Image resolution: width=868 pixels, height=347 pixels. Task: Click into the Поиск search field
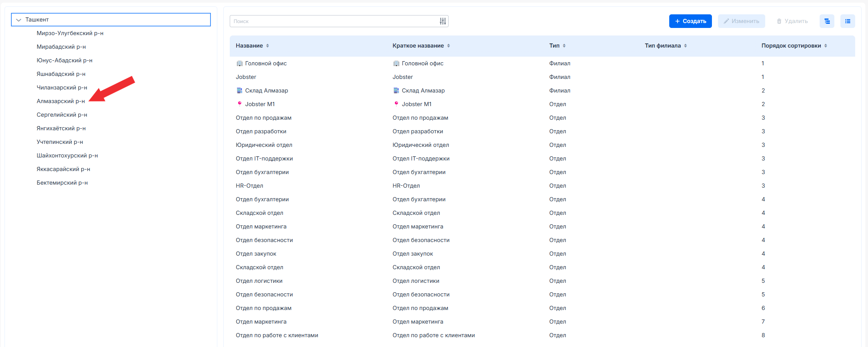coord(333,21)
